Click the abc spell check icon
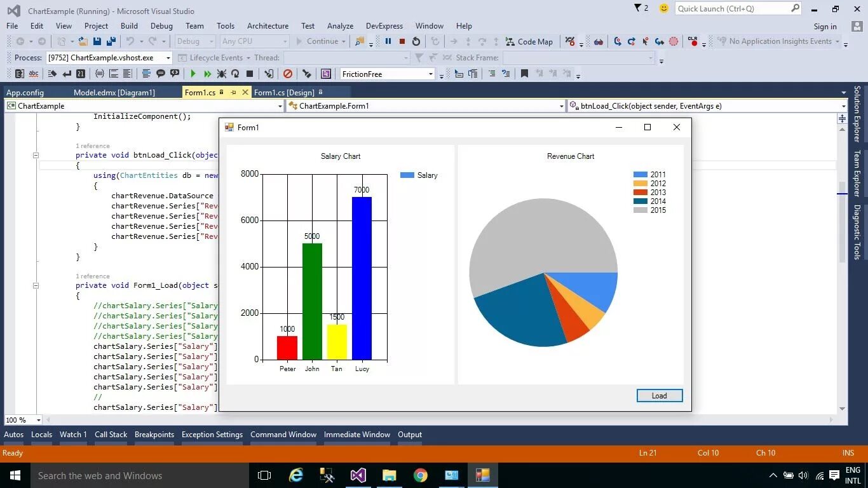868x488 pixels. pos(34,74)
